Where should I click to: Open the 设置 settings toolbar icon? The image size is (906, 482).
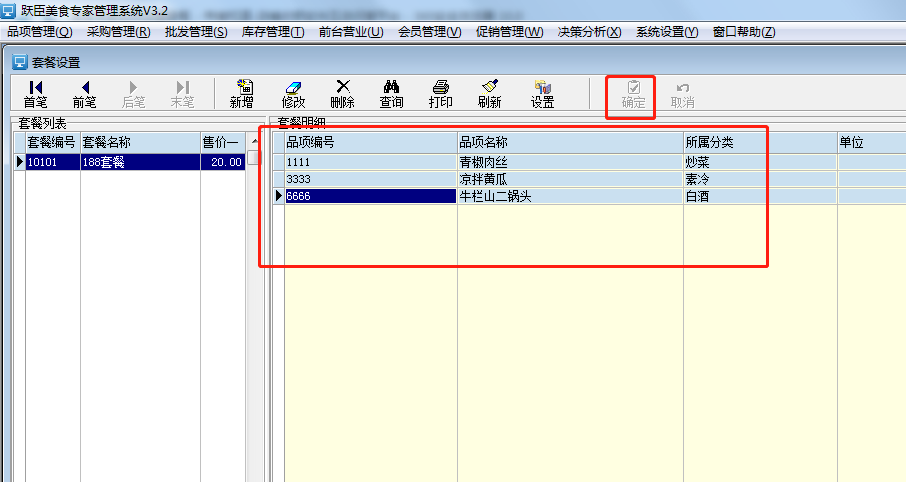542,94
